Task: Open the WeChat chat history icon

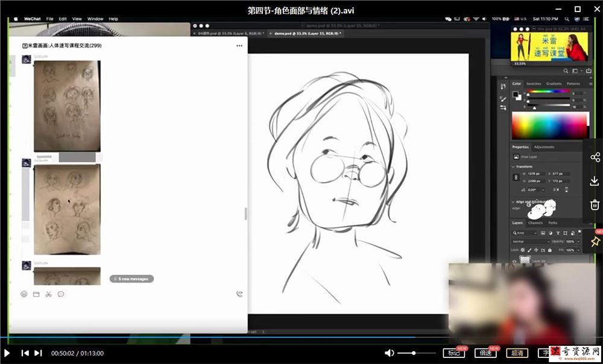Action: (x=61, y=295)
